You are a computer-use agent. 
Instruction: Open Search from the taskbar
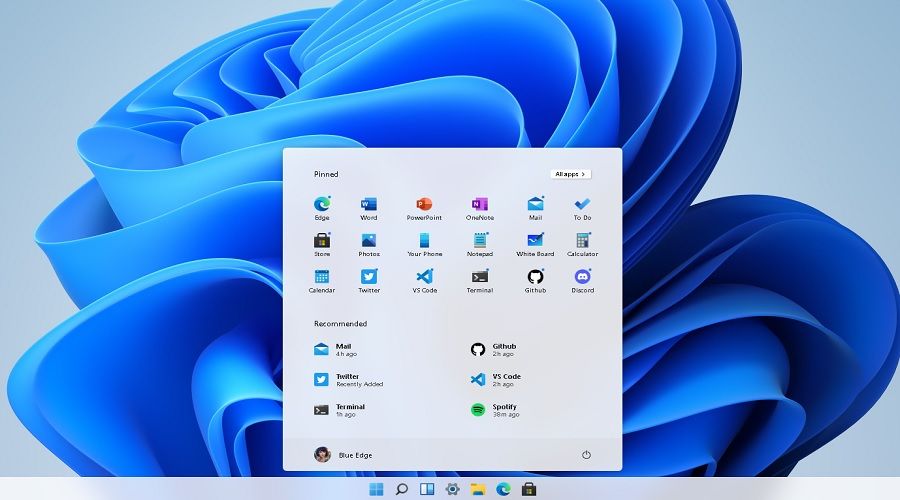click(402, 489)
